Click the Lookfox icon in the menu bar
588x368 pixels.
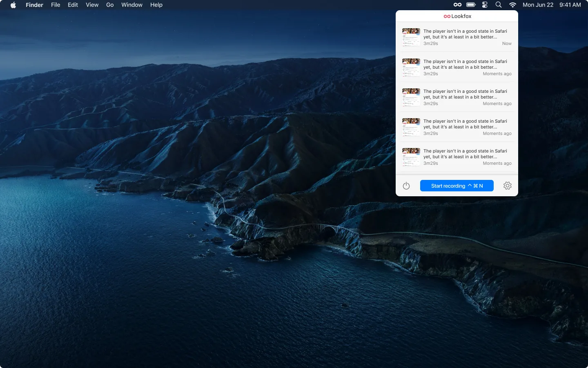[457, 5]
